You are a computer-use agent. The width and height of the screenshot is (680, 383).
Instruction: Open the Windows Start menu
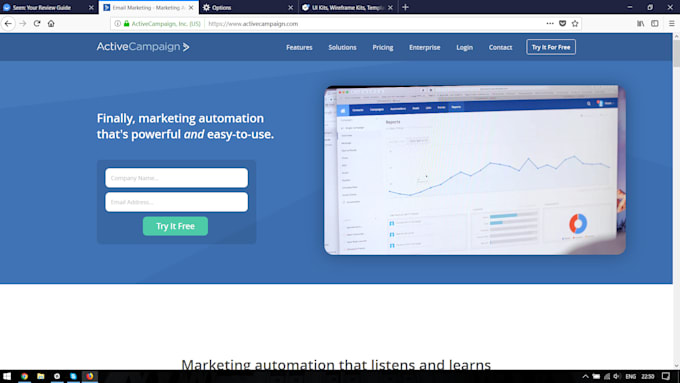(x=7, y=376)
